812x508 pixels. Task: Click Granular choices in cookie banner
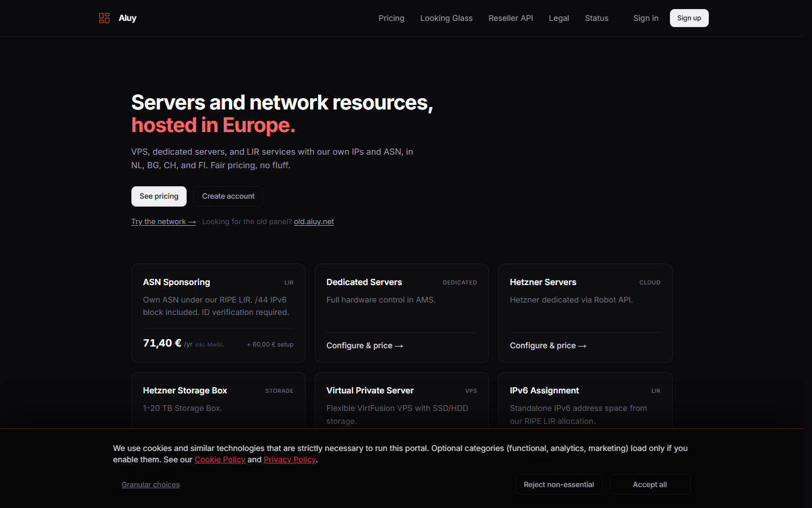(x=151, y=484)
